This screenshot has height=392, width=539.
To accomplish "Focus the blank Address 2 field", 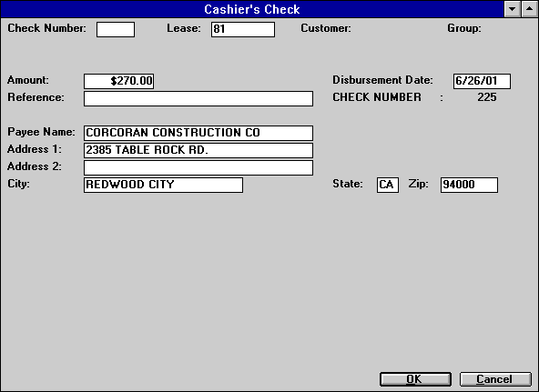I will point(198,168).
